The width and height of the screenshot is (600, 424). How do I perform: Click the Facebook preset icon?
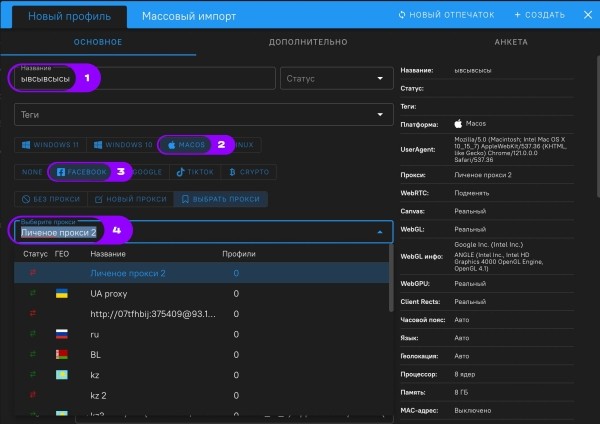(x=61, y=172)
